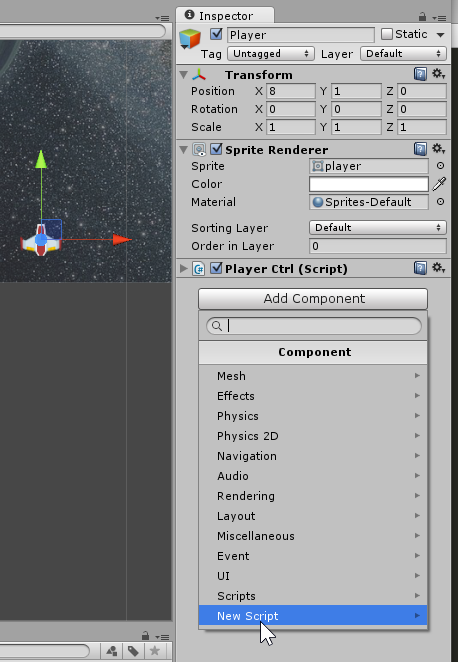This screenshot has height=662, width=458.
Task: Click the Scale X field
Action: (290, 127)
